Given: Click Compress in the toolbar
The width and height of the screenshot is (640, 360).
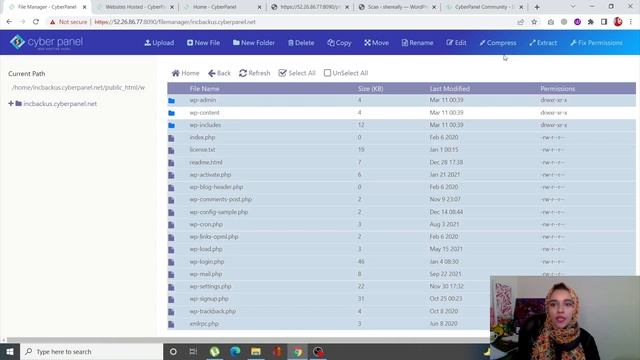Looking at the screenshot, I should pyautogui.click(x=498, y=42).
